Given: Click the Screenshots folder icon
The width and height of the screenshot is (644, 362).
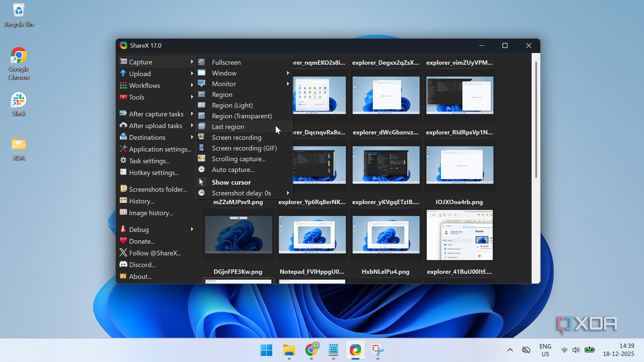Looking at the screenshot, I should pyautogui.click(x=123, y=189).
